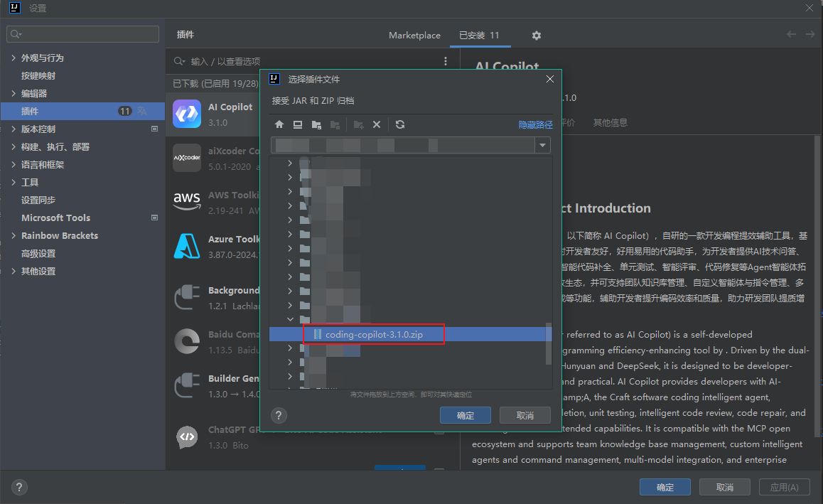Screen dimensions: 823x504
Task: Go to home directory in file chooser
Action: click(279, 124)
